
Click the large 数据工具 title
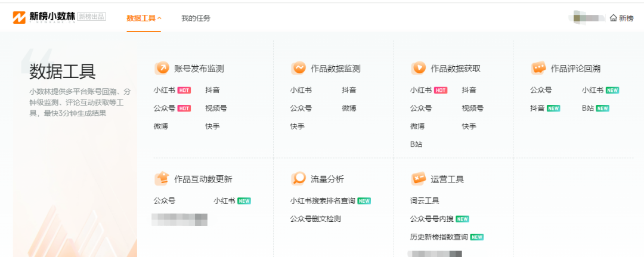click(63, 72)
